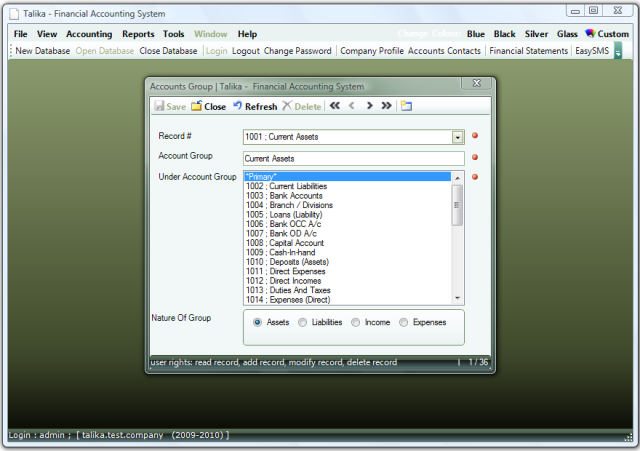Go to the first record
Viewport: 640px width, 451px height.
[334, 106]
